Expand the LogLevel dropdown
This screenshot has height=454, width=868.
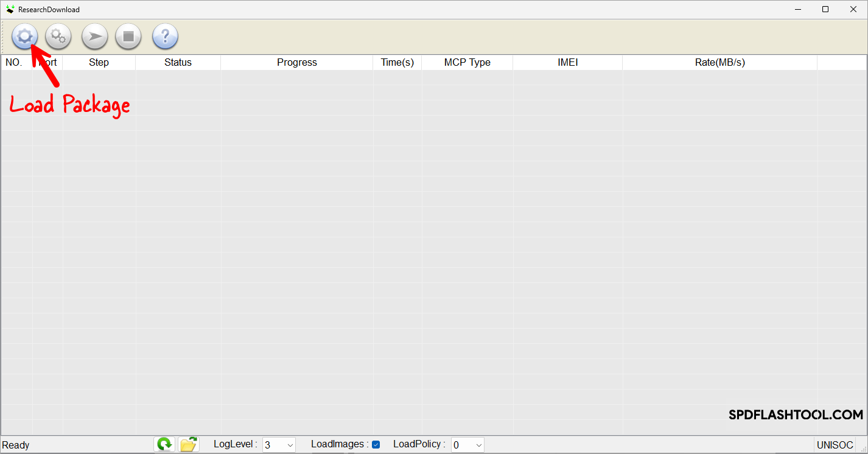click(x=279, y=445)
